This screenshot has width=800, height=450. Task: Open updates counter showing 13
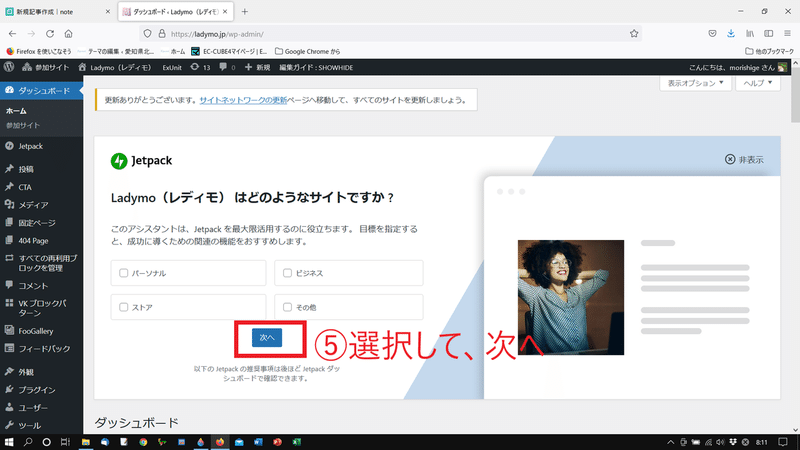pos(200,67)
